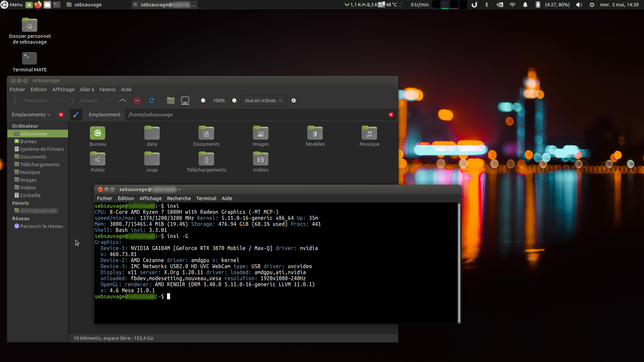Screen dimensions: 644x362
Task: Click the zoom in magnifier icon
Action: click(x=234, y=101)
